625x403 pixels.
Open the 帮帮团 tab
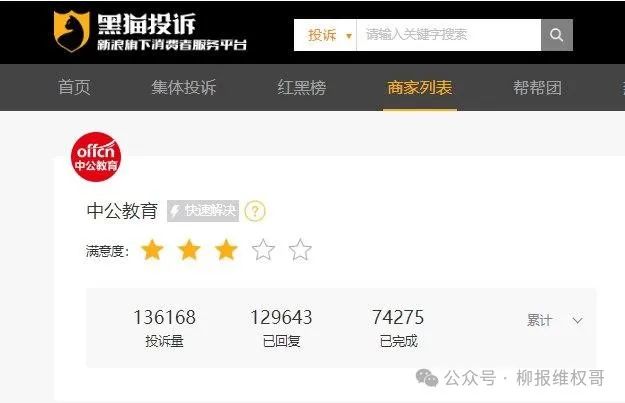[537, 87]
